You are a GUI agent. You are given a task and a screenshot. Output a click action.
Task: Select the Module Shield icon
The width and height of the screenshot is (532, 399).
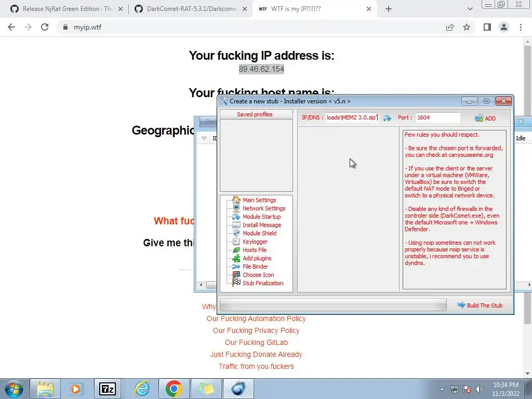[x=236, y=233]
